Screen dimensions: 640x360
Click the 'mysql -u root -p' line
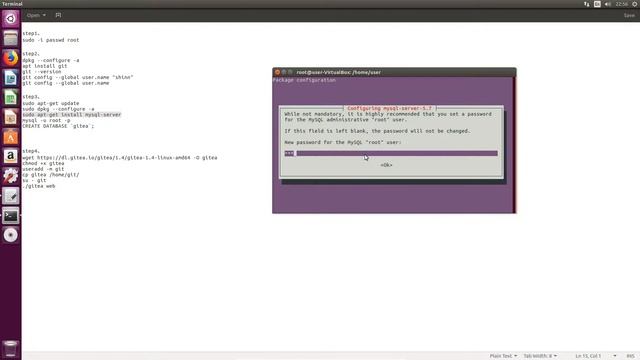pos(46,120)
